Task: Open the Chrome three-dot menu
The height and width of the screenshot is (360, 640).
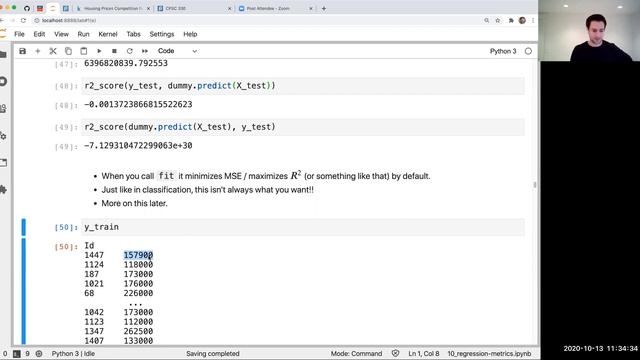Action: [533, 20]
